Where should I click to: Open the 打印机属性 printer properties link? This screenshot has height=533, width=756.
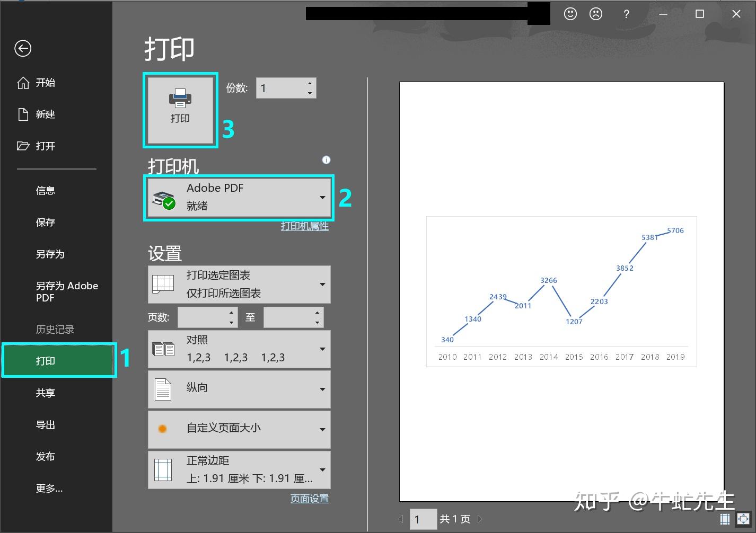point(304,226)
